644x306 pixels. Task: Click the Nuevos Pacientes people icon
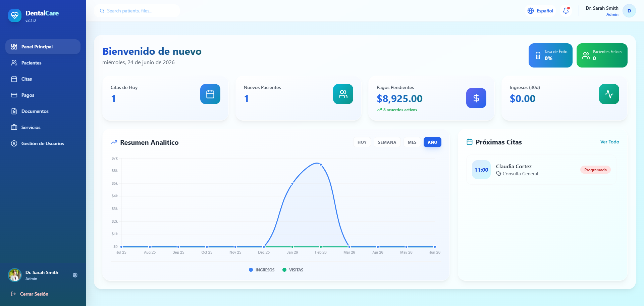343,94
